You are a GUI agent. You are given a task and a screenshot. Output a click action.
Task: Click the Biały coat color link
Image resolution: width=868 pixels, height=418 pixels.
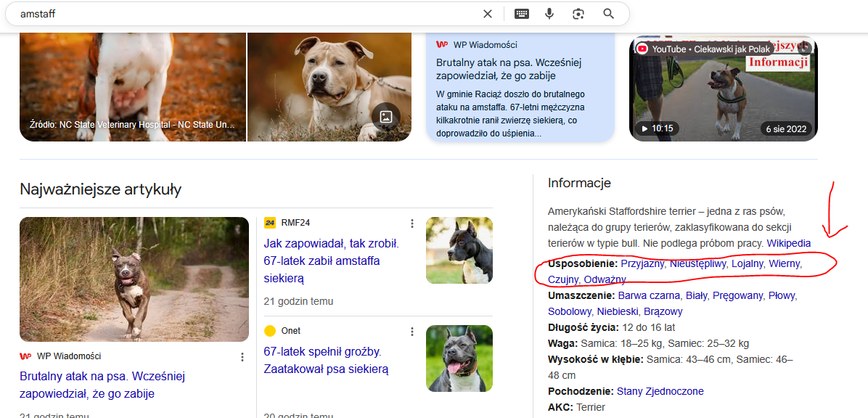click(x=697, y=295)
